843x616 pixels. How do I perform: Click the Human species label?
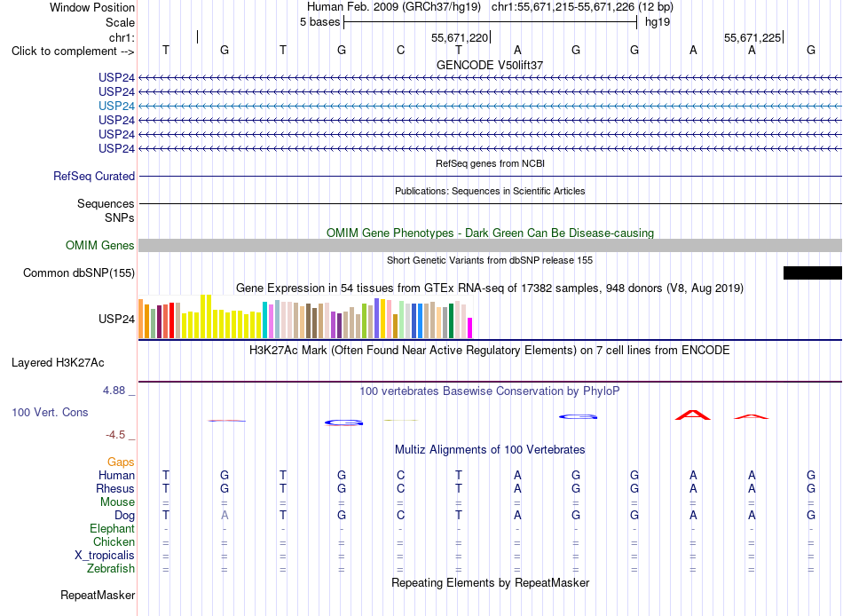click(116, 476)
